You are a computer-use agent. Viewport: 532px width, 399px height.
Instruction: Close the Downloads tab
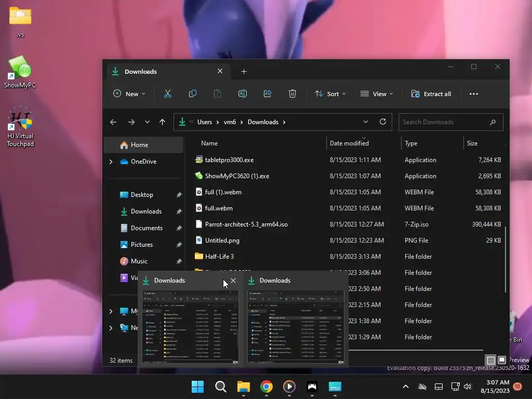click(220, 71)
